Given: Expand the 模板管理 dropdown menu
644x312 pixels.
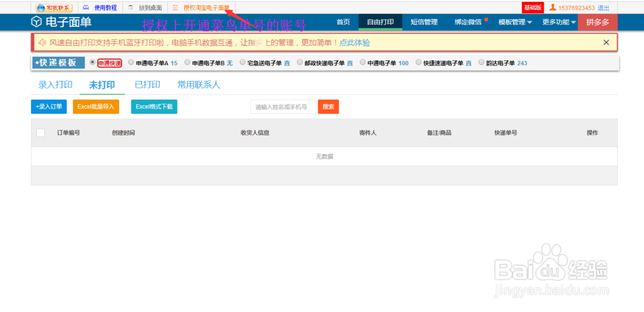Looking at the screenshot, I should pos(515,22).
